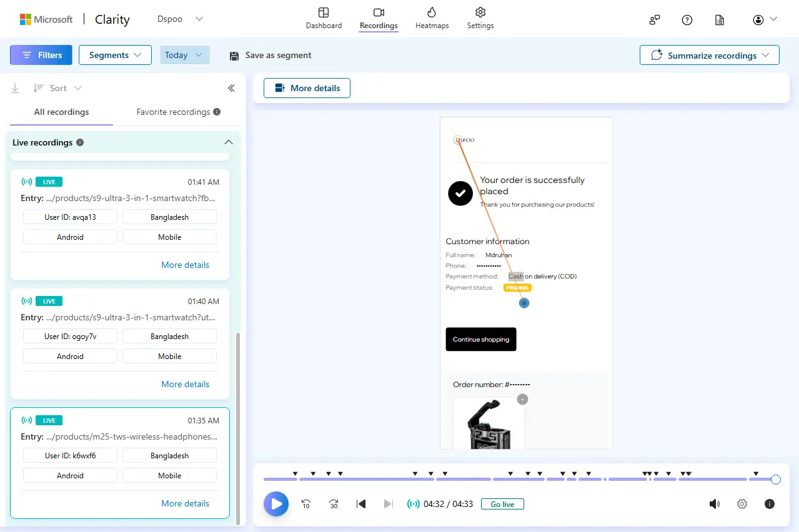Viewport: 799px width, 532px height.
Task: Open the Today date range dropdown
Action: click(185, 55)
